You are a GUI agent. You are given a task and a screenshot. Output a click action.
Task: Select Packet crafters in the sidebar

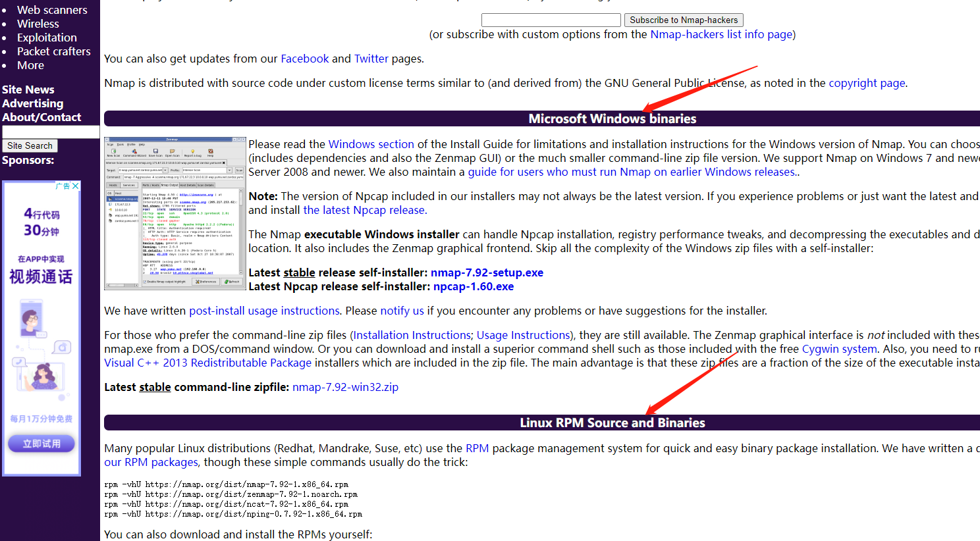(54, 51)
